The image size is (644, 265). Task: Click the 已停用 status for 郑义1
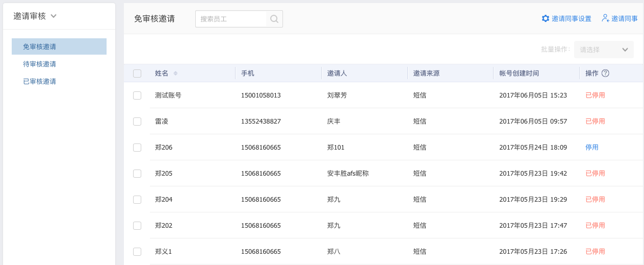coord(595,251)
